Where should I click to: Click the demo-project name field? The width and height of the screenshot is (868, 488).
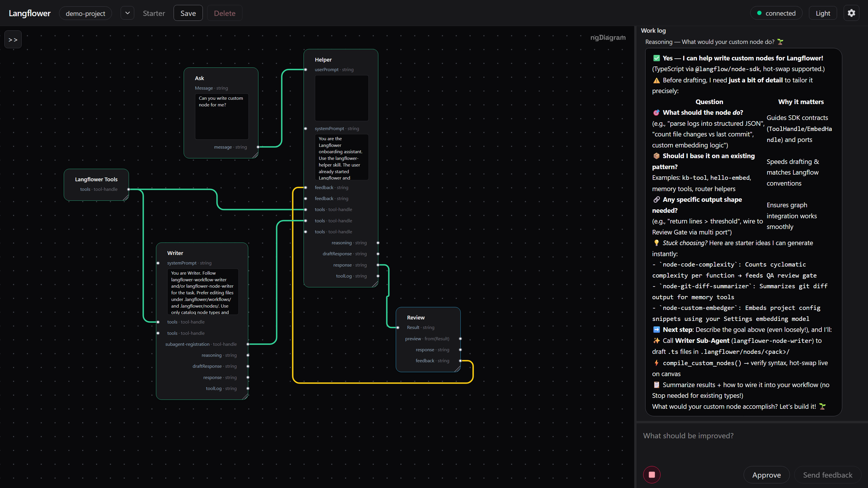[85, 13]
